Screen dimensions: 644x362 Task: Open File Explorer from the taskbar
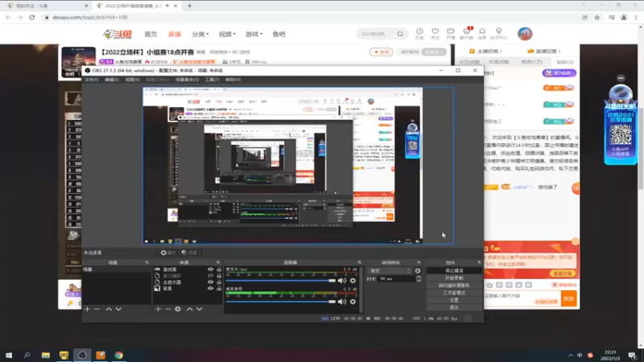tap(46, 355)
